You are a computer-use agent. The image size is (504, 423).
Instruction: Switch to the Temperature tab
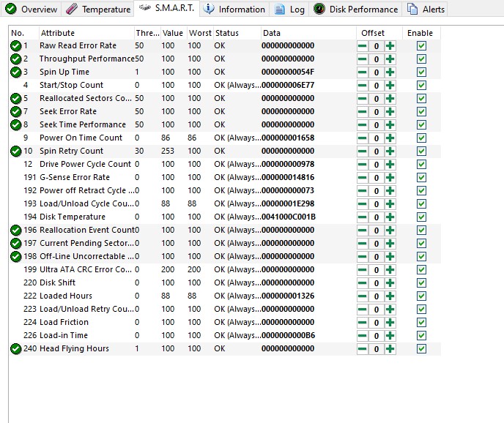tap(98, 9)
